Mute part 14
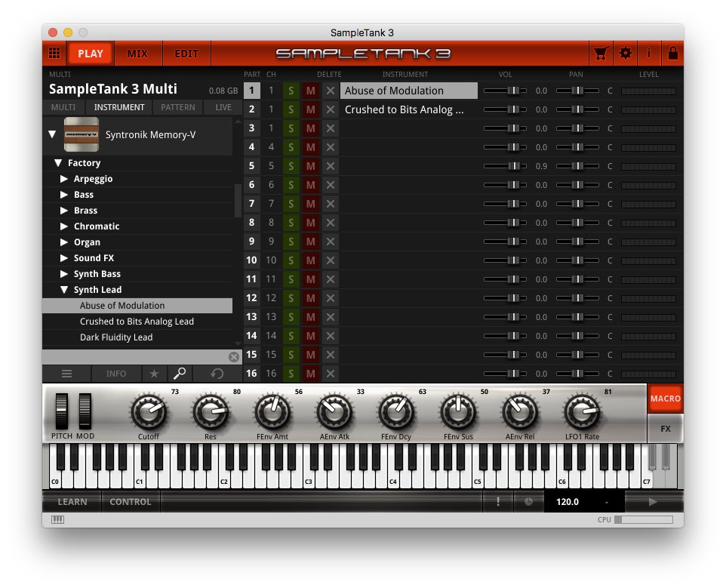The height and width of the screenshot is (588, 726). click(x=311, y=336)
